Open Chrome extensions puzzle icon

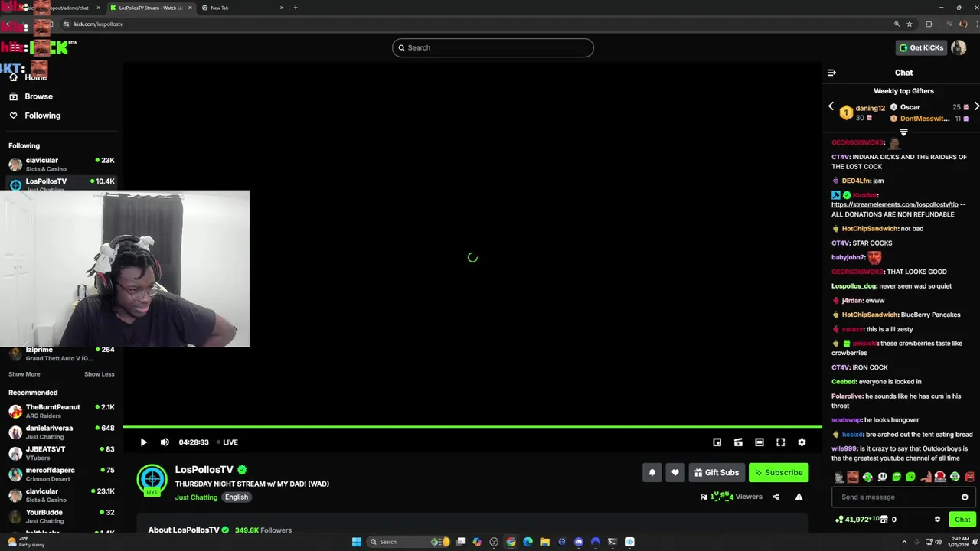(x=929, y=24)
